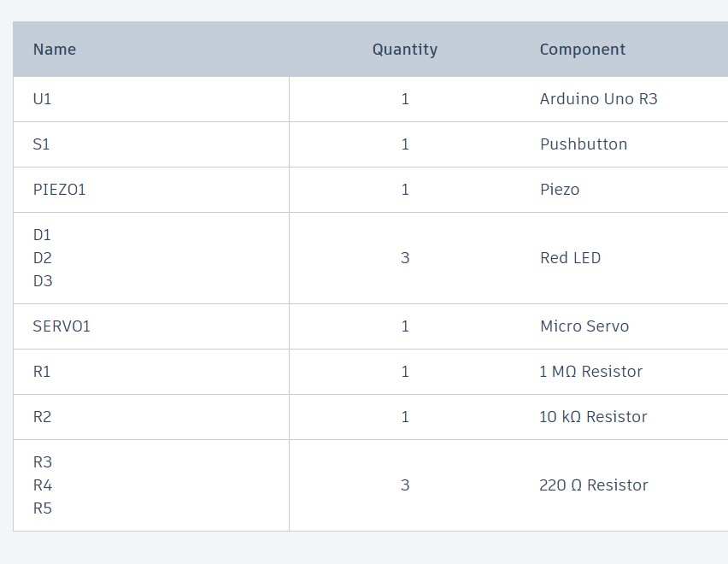Select the PIEZO1 name cell

(151, 190)
